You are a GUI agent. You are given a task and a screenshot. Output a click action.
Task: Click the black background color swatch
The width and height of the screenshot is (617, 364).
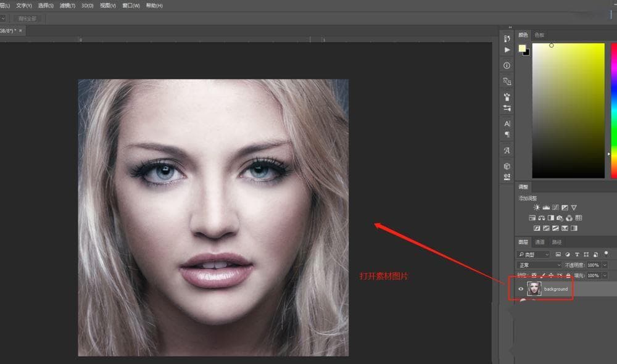528,52
